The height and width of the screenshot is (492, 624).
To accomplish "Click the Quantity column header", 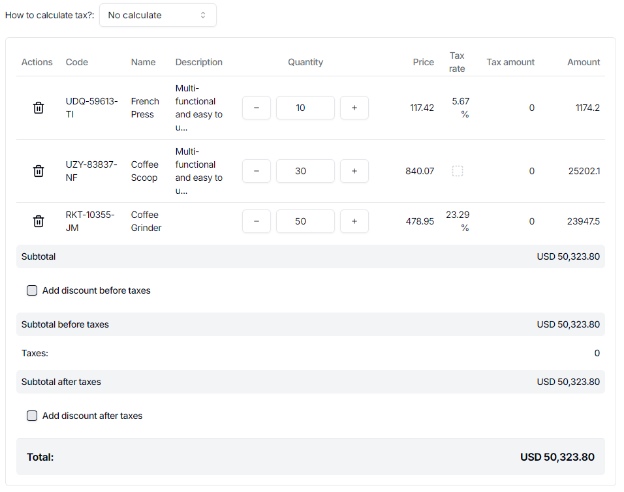I will pyautogui.click(x=305, y=62).
